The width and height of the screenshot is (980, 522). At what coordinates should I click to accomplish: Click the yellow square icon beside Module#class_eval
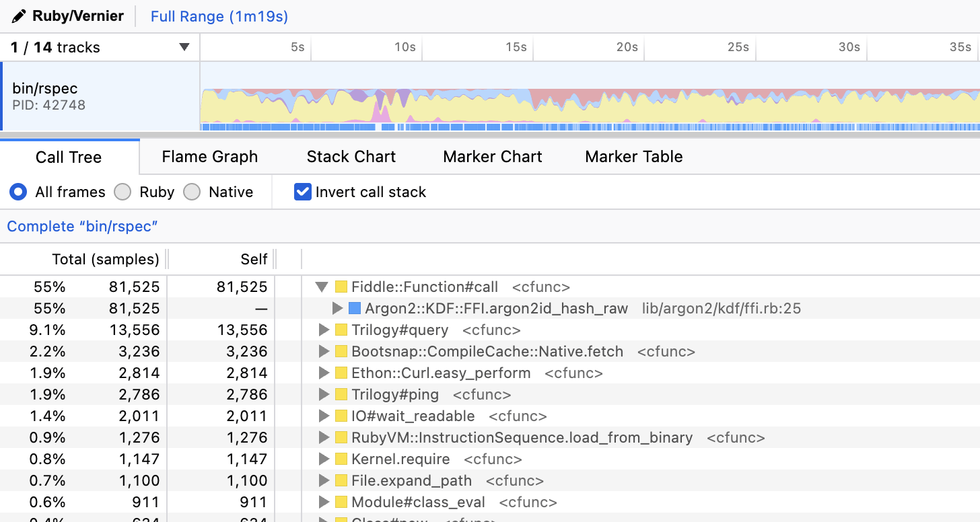coord(341,502)
